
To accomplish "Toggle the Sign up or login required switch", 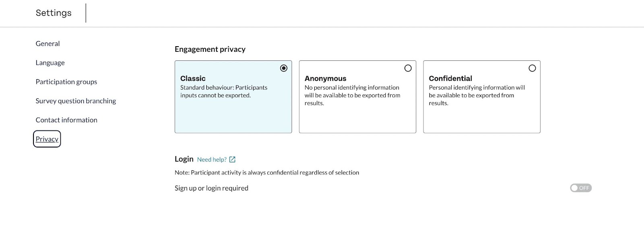I will (x=581, y=188).
